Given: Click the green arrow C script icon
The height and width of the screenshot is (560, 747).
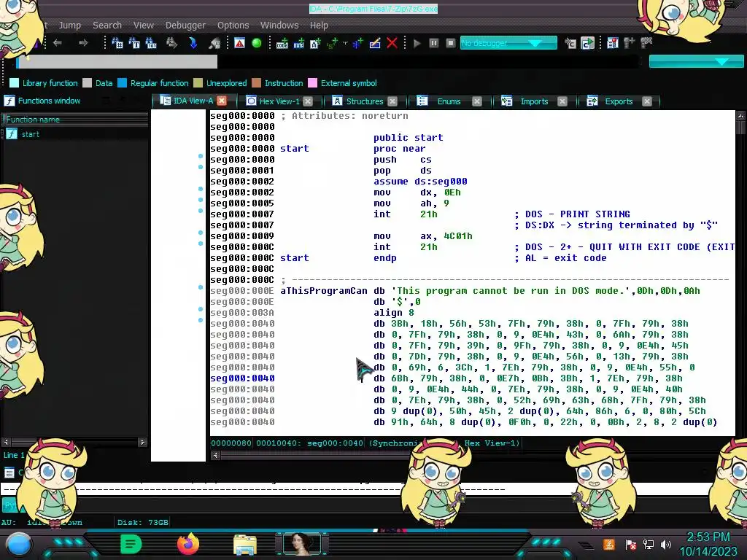Looking at the screenshot, I should point(587,43).
